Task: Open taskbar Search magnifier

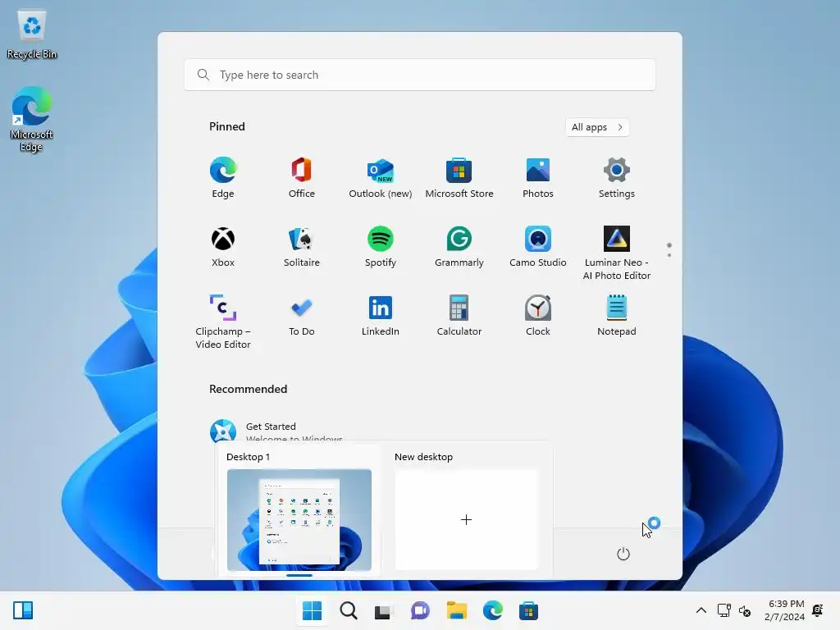Action: click(x=348, y=610)
